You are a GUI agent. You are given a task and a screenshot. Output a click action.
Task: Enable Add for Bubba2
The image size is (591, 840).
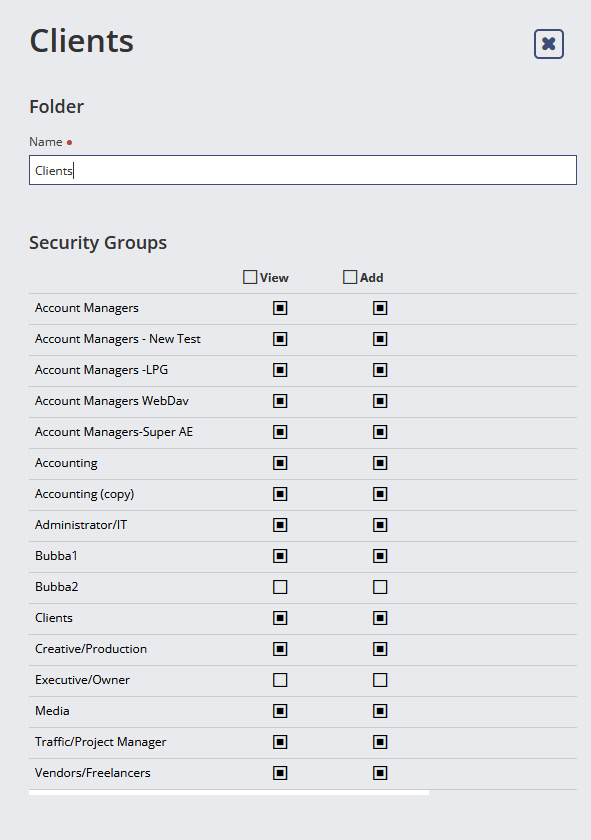point(380,587)
